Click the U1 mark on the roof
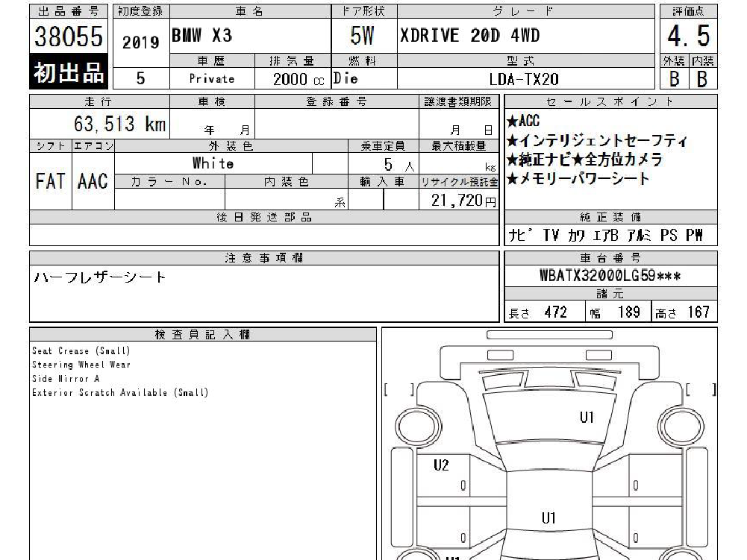Viewport: 747px width, 560px height. (548, 518)
